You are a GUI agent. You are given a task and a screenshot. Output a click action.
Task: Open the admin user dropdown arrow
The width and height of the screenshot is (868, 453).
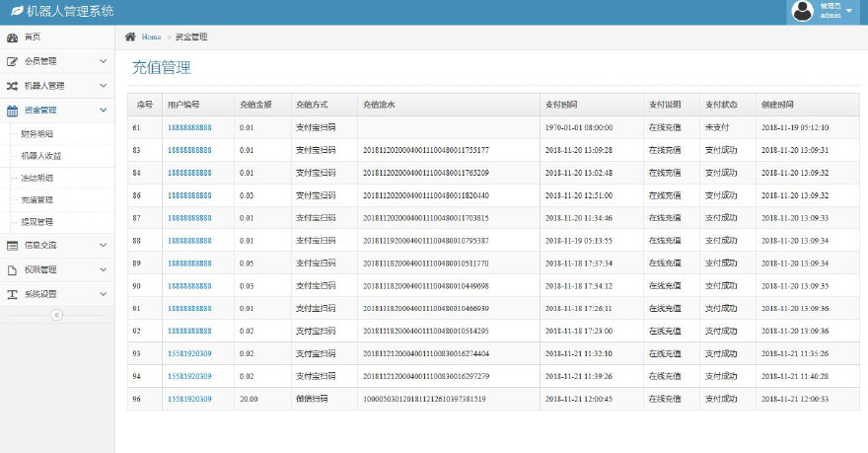point(850,11)
